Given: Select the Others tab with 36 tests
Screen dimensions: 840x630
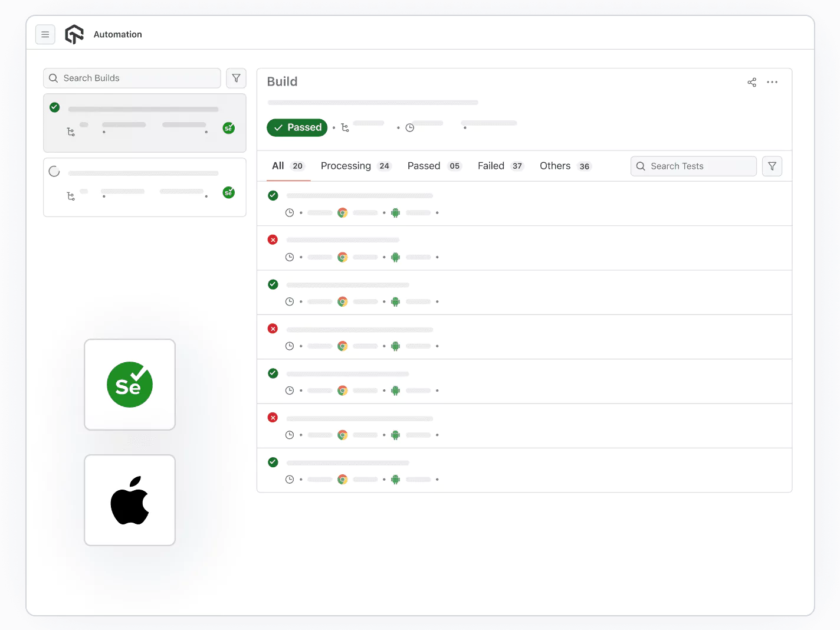Looking at the screenshot, I should coord(554,166).
